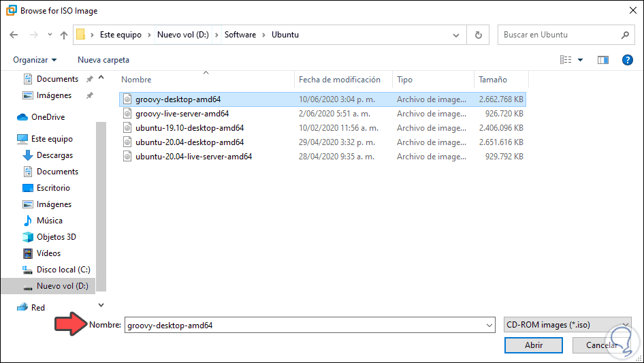The height and width of the screenshot is (363, 644).
Task: Expand the address bar history dropdown
Action: pyautogui.click(x=456, y=35)
